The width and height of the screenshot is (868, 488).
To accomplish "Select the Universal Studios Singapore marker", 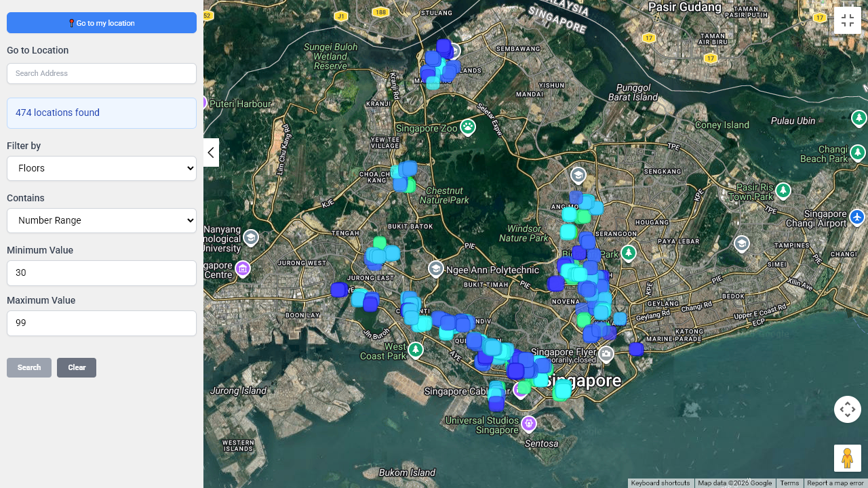I will coord(529,424).
